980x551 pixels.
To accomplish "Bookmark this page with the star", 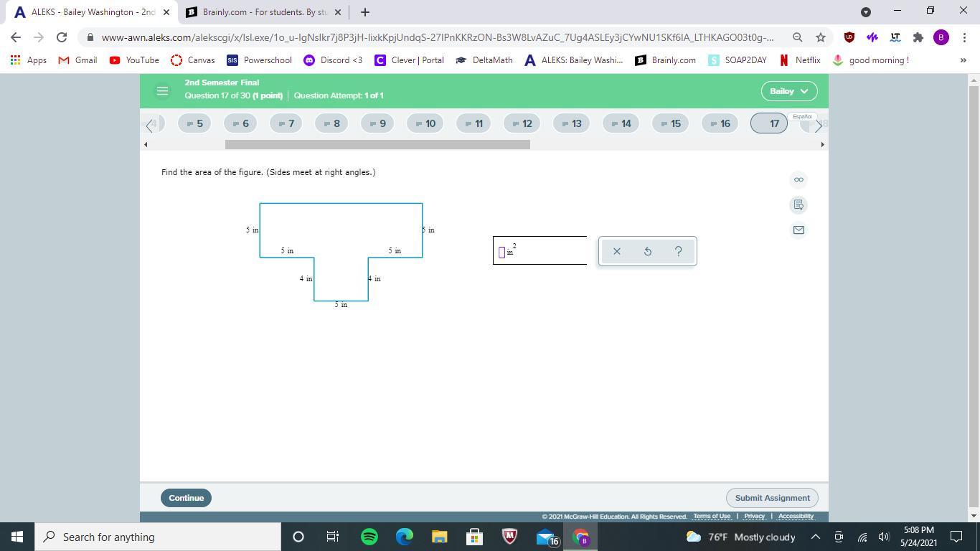I will point(821,37).
